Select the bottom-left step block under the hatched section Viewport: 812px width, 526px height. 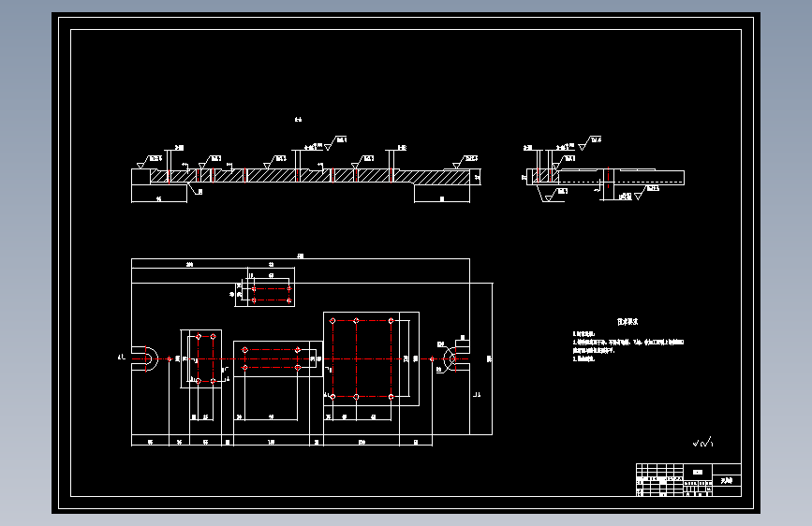pyautogui.click(x=159, y=194)
